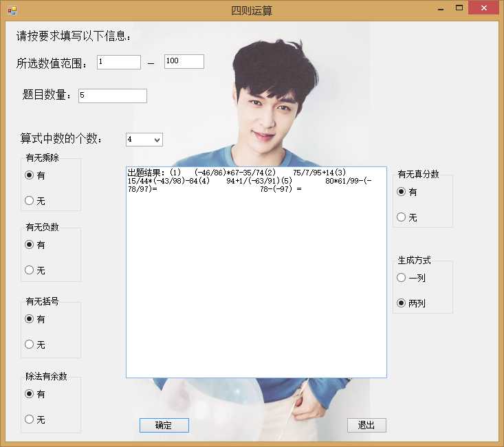
Task: Click the 有无真分数 group label
Action: pyautogui.click(x=418, y=174)
